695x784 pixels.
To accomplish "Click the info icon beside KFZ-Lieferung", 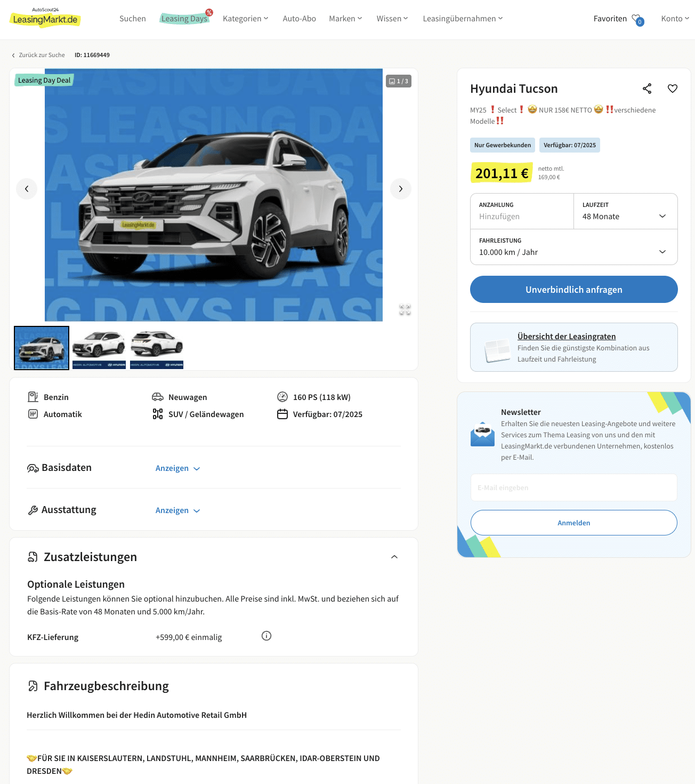I will pyautogui.click(x=266, y=636).
